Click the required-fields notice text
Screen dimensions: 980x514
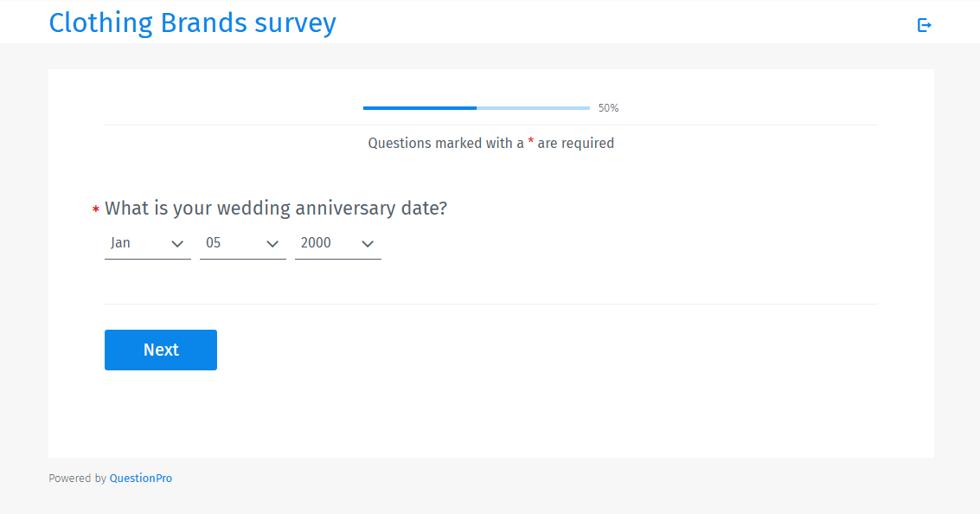[x=490, y=143]
